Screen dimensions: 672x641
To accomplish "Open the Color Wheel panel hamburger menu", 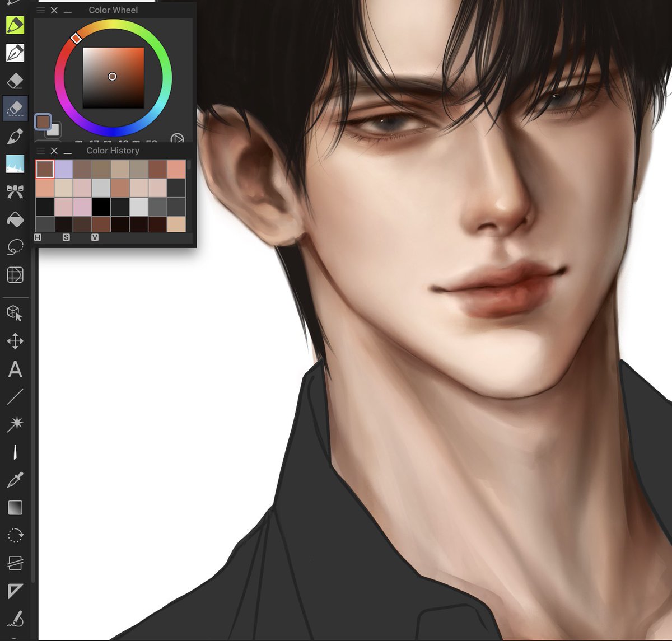I will point(40,10).
